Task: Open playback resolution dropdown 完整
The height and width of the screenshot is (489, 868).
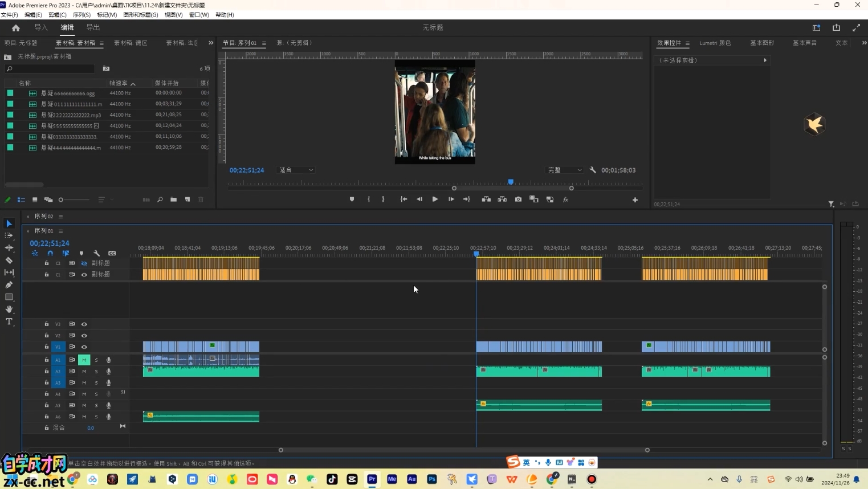Action: [x=565, y=170]
